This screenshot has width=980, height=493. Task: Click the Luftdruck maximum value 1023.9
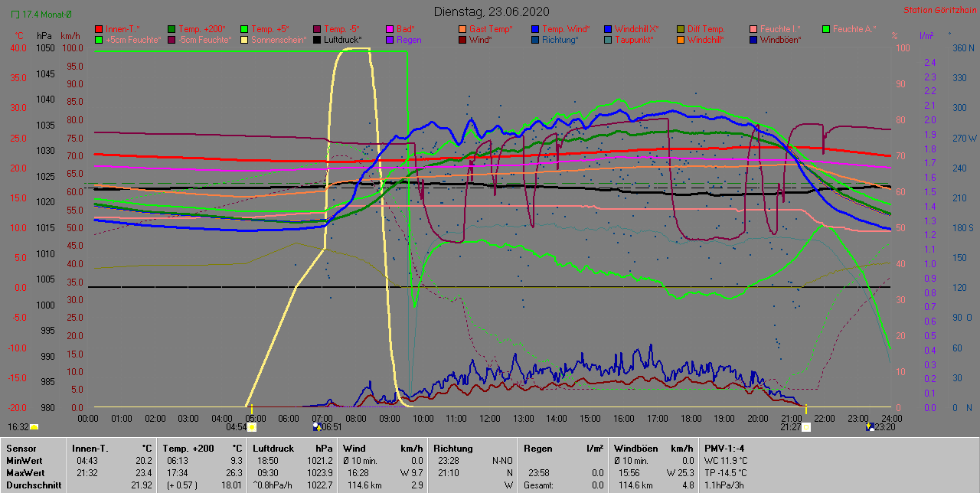pos(319,473)
